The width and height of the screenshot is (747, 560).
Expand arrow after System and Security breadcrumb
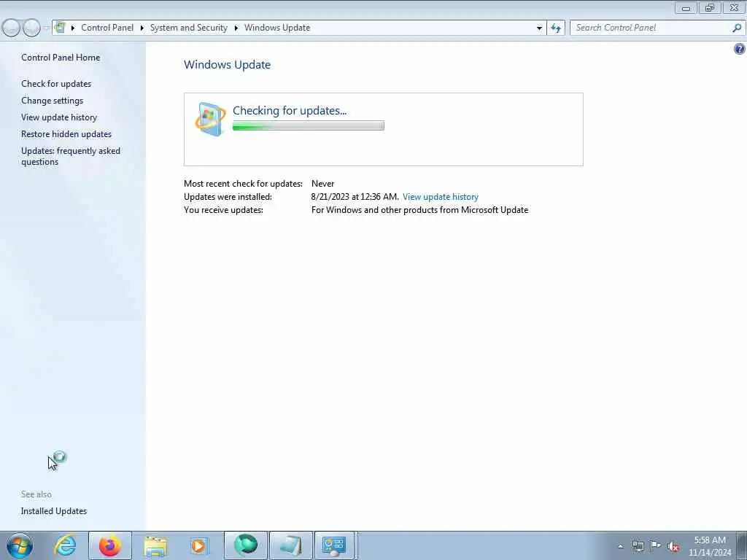coord(236,28)
